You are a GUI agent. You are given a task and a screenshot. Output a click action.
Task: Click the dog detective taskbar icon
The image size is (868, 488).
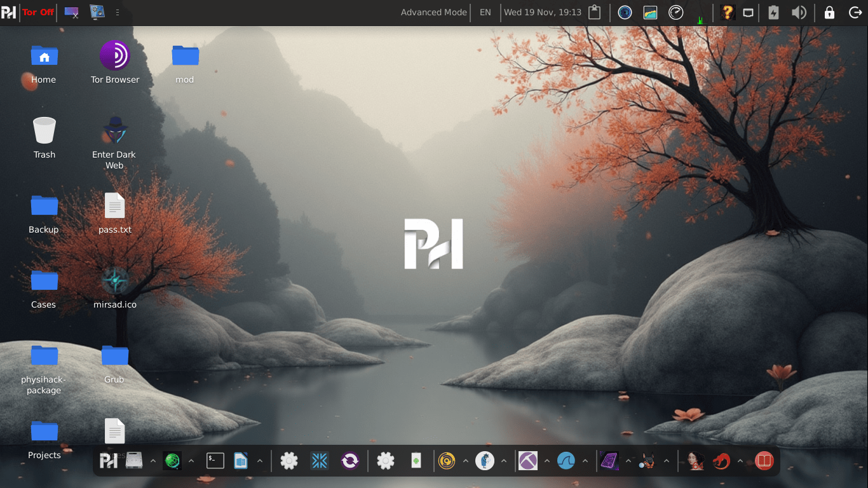(x=648, y=460)
